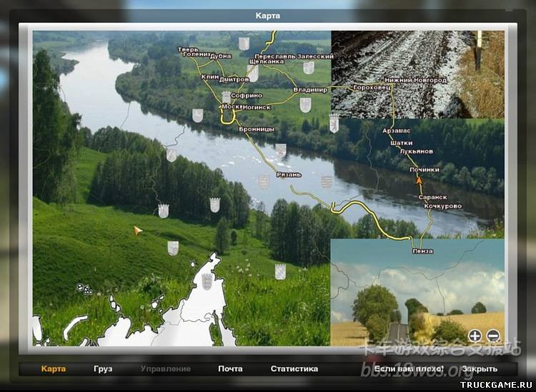Viewport: 536px width, 392px height.
Task: Select the coat-of-arms shield left of Софрино
Action: pos(227,97)
